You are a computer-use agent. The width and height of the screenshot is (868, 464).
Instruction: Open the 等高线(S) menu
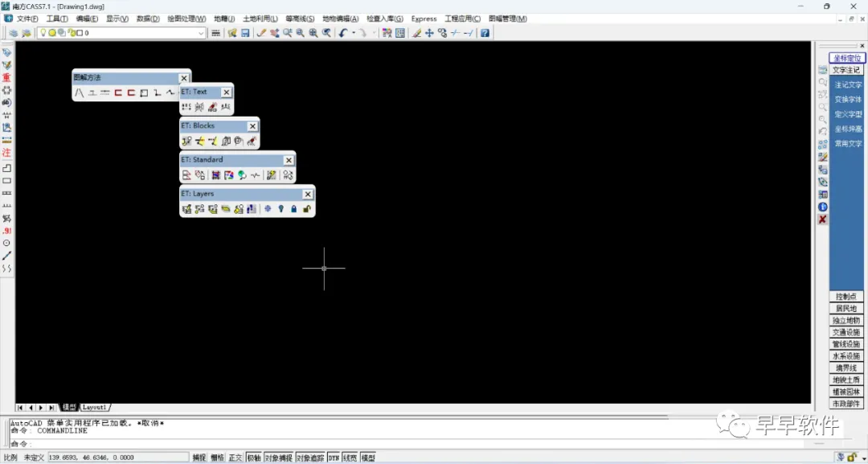point(300,18)
